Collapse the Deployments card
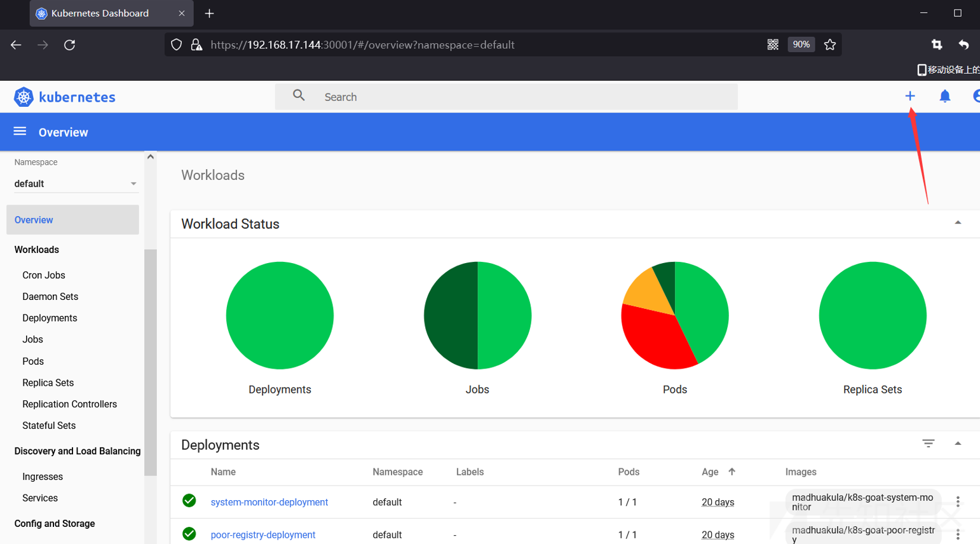This screenshot has height=544, width=980. [958, 444]
